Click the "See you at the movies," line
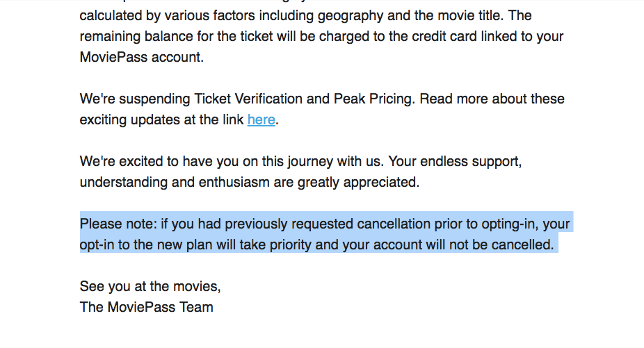 point(150,286)
